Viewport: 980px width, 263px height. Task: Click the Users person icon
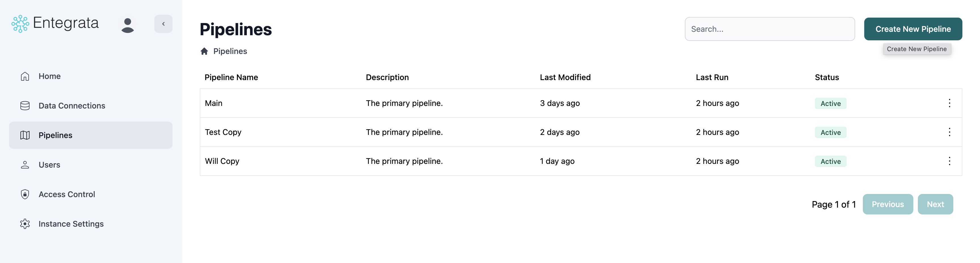tap(25, 164)
